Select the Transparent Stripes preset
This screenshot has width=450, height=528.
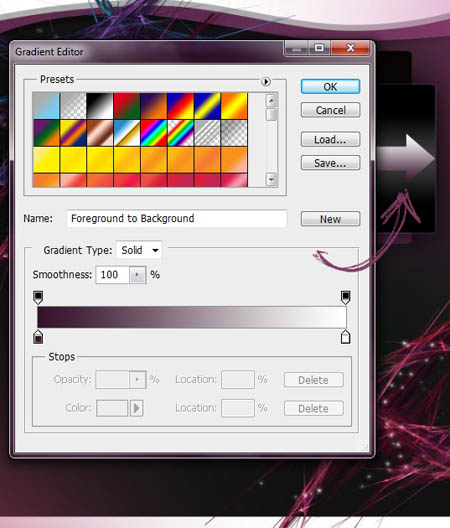pyautogui.click(x=207, y=133)
